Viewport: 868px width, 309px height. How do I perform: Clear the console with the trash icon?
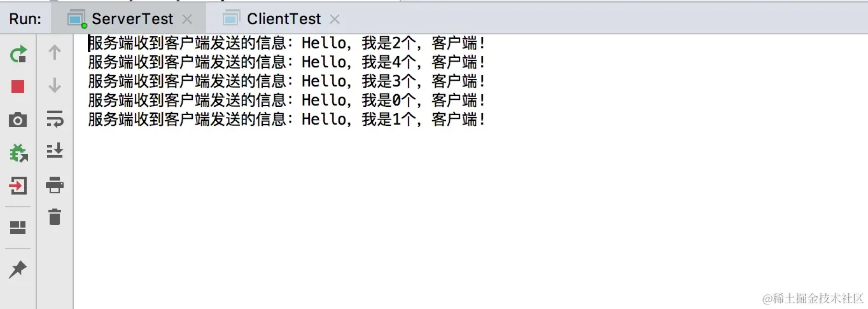click(x=55, y=217)
